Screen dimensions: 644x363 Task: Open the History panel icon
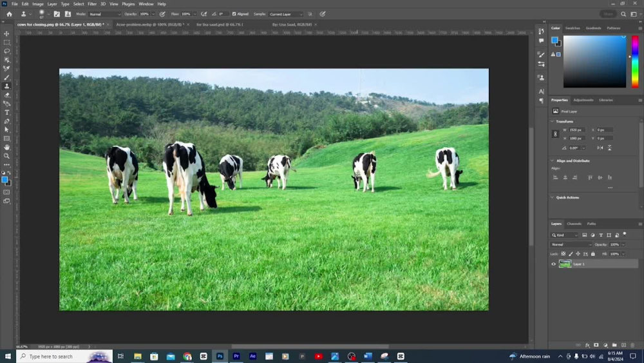tap(542, 31)
